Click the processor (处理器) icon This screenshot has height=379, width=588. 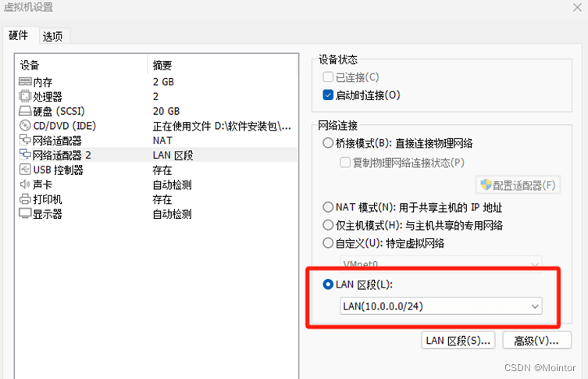pyautogui.click(x=25, y=96)
